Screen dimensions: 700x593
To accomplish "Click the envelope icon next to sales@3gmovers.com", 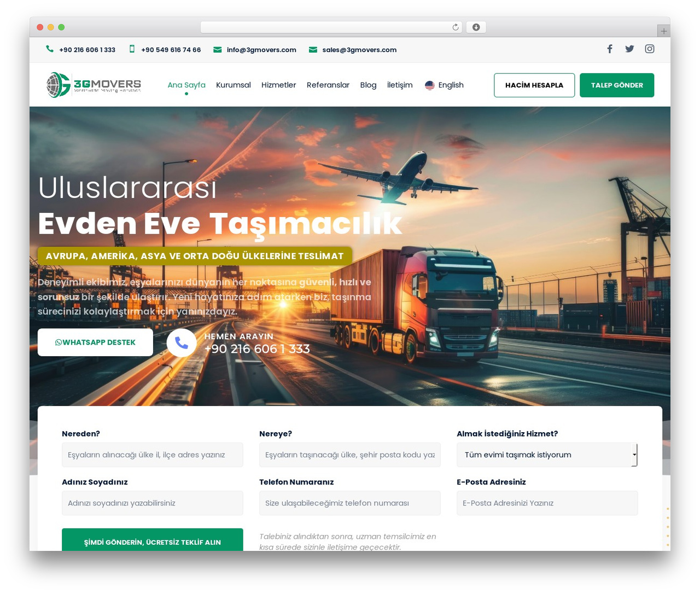I will [313, 50].
